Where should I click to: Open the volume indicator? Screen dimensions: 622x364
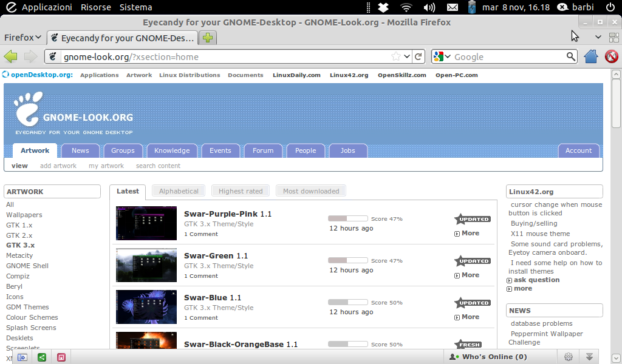(x=429, y=7)
